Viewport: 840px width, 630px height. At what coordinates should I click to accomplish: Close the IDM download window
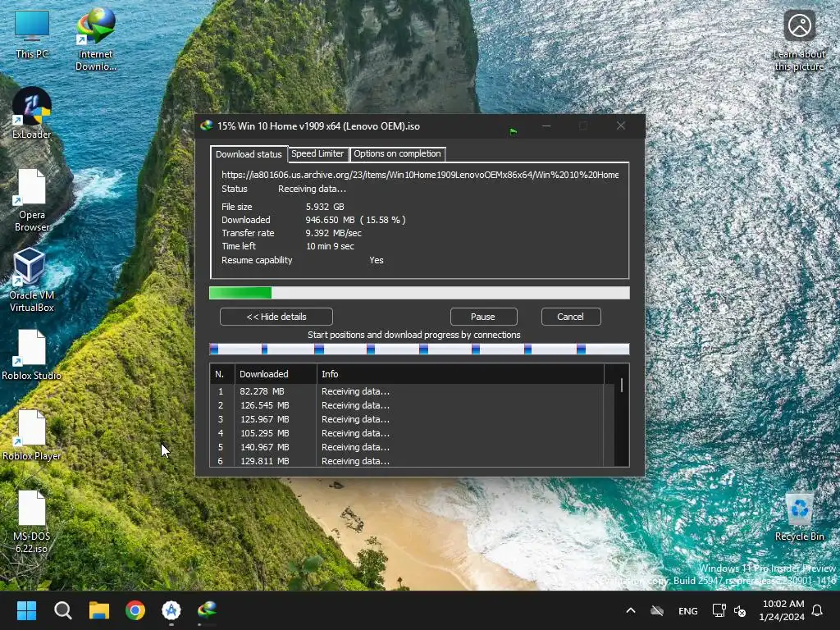coord(621,126)
